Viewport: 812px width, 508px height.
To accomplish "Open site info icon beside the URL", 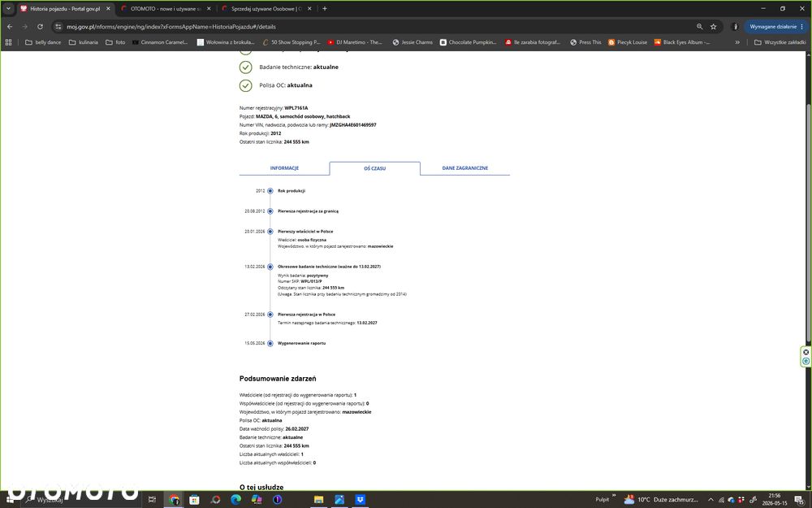I will click(58, 27).
